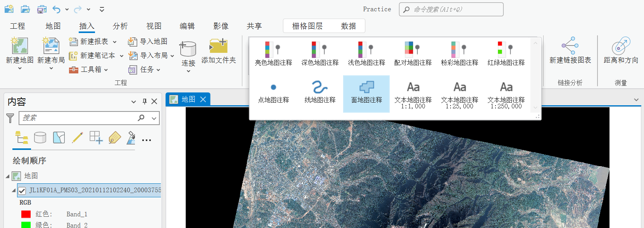The width and height of the screenshot is (644, 228).
Task: Open the 共享 ribbon tab
Action: [254, 26]
